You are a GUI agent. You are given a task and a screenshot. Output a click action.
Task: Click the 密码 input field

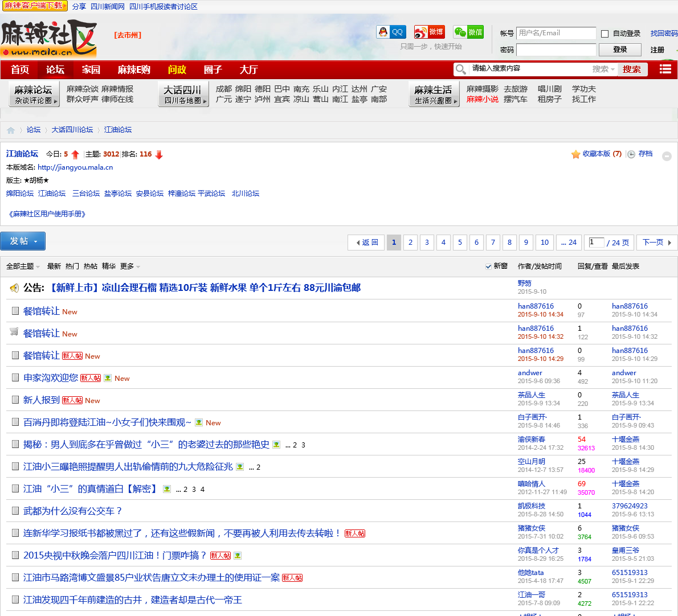tap(556, 50)
